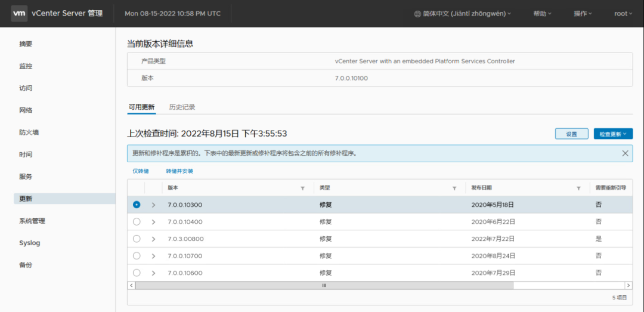Expand details of row 7.0.0.10400

(x=154, y=222)
